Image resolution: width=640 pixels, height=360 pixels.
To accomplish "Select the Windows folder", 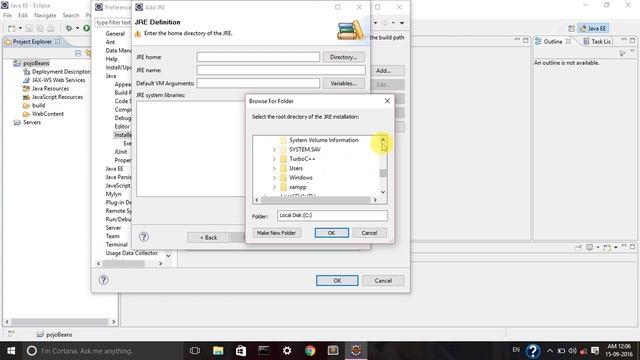I will point(301,178).
